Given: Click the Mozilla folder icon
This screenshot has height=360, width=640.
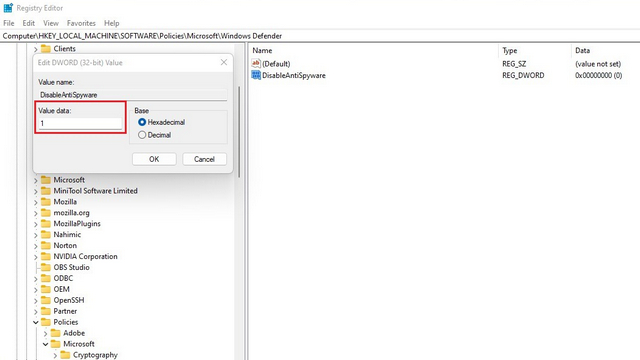Looking at the screenshot, I should pos(46,202).
